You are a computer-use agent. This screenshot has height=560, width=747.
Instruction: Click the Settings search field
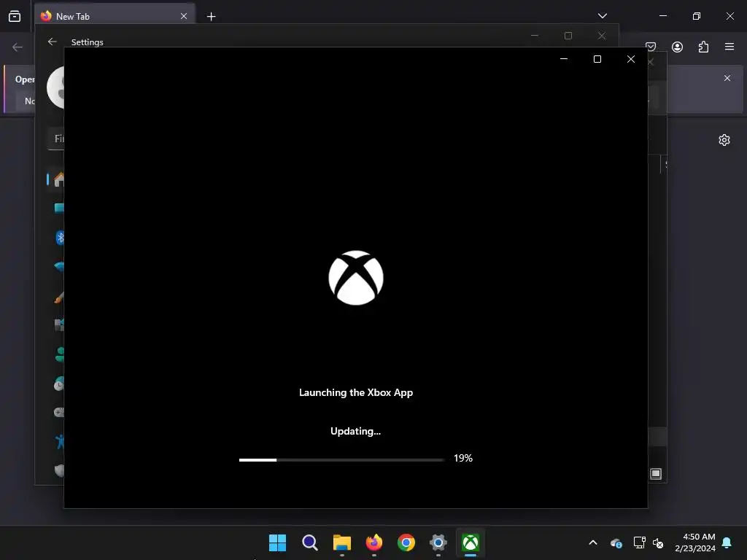[55, 139]
